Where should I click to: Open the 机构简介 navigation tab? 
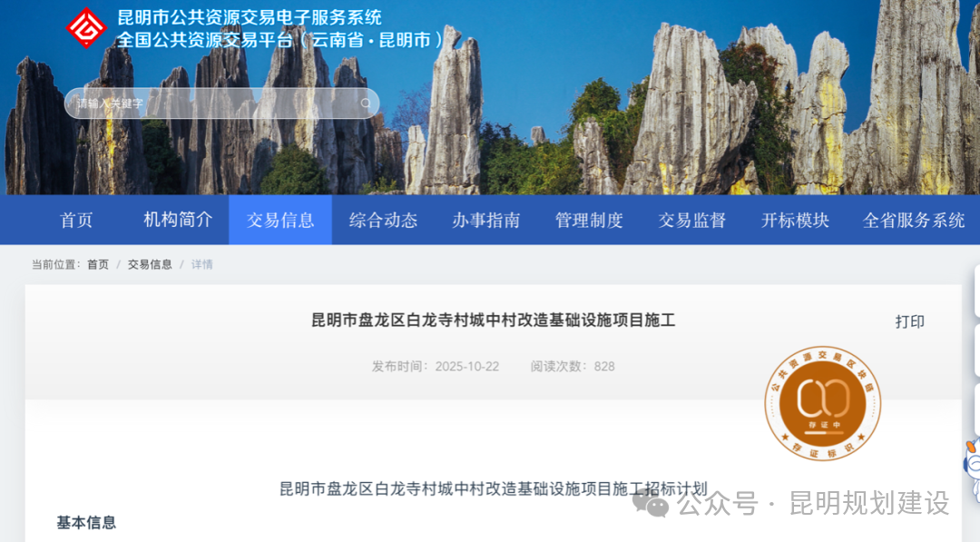pyautogui.click(x=178, y=220)
